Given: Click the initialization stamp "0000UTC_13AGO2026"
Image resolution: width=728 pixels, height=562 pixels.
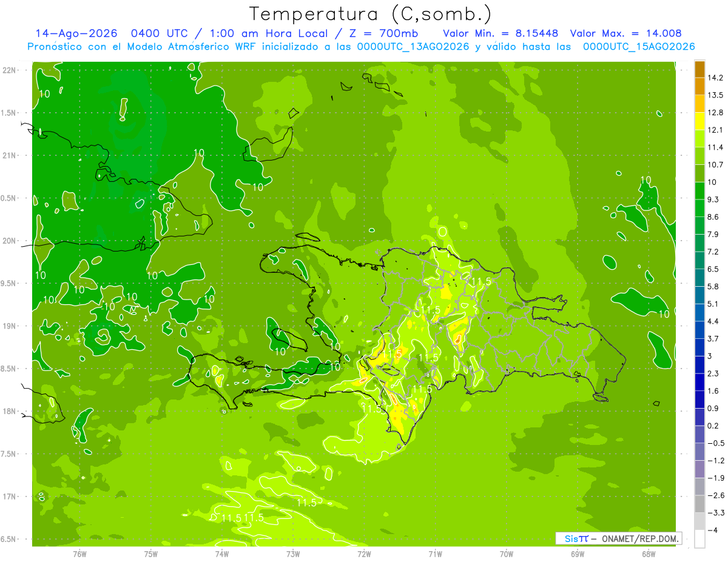Looking at the screenshot, I should coord(413,47).
